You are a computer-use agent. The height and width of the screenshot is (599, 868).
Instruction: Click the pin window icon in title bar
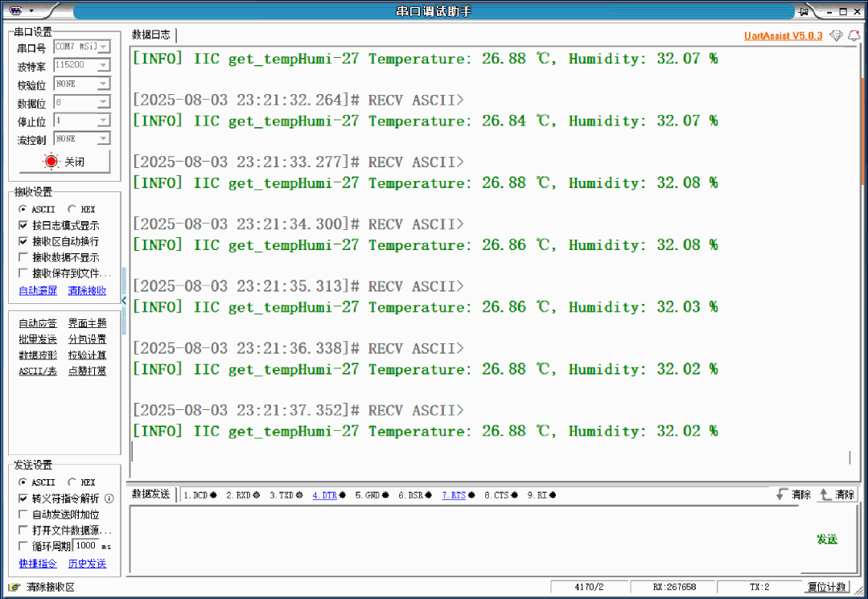click(803, 11)
